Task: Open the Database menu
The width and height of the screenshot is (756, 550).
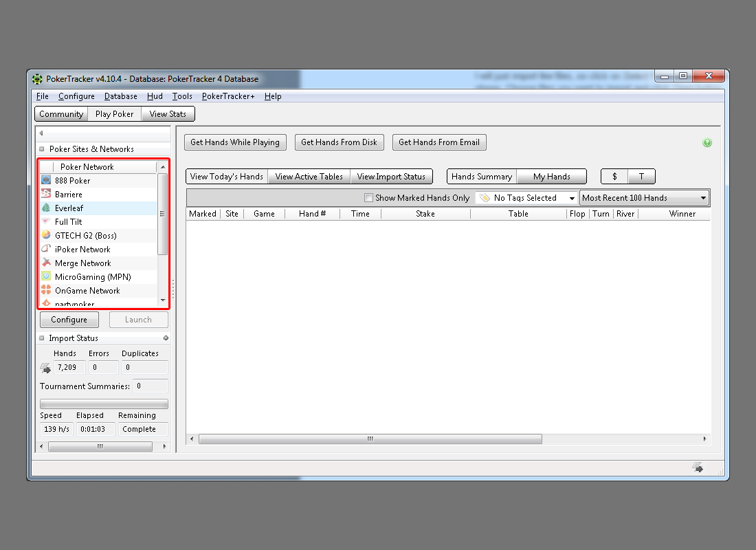Action: click(x=120, y=96)
